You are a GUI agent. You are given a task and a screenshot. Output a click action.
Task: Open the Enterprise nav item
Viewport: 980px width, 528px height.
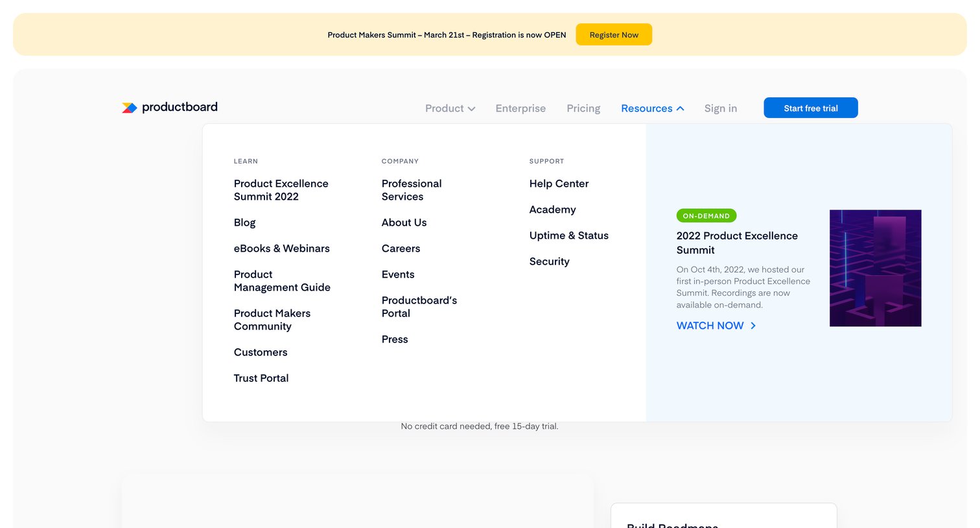[x=520, y=108]
